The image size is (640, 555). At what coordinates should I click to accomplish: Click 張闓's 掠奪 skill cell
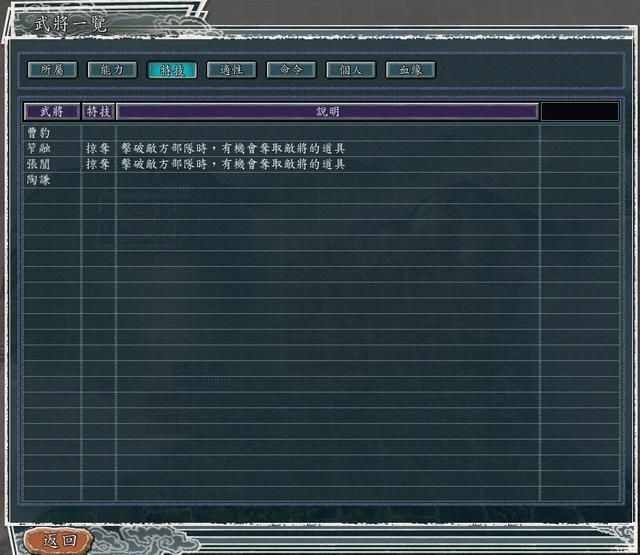click(x=98, y=164)
